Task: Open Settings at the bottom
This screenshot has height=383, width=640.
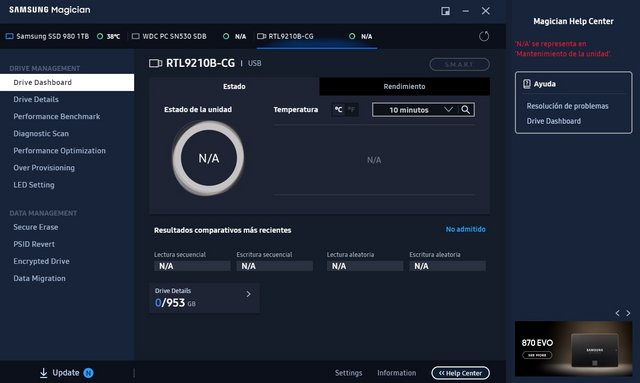Action: coord(349,373)
